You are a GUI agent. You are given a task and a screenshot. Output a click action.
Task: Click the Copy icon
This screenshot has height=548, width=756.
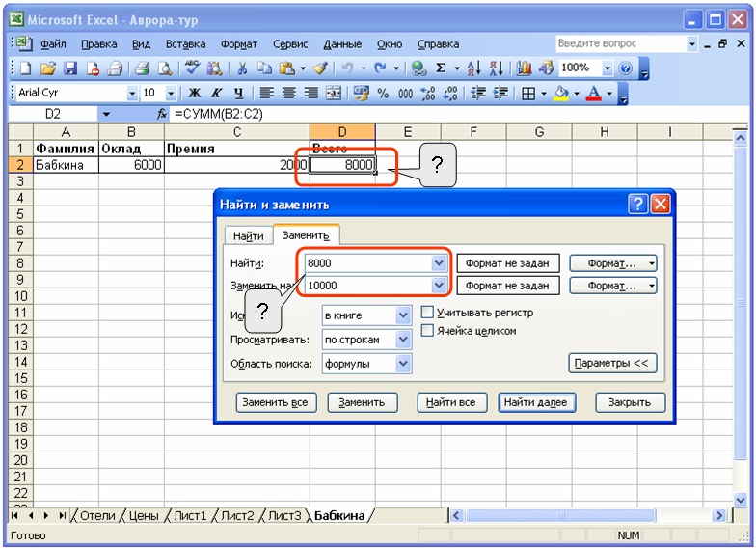point(264,68)
